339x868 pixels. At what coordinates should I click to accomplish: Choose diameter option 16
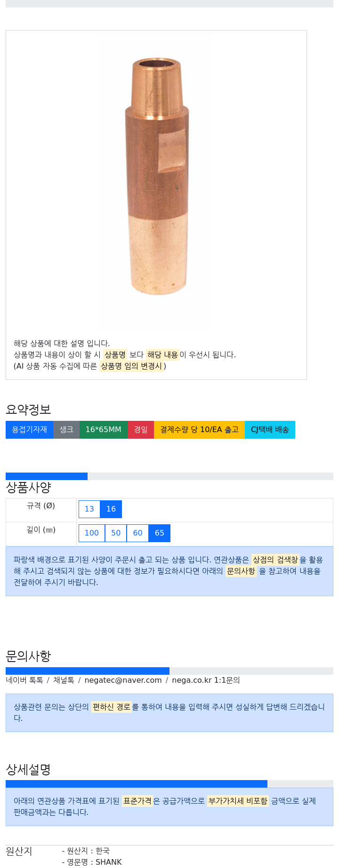click(x=111, y=509)
